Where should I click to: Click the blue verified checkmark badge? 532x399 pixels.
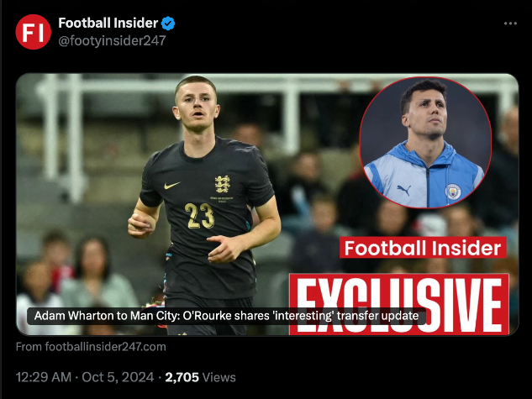pyautogui.click(x=167, y=24)
